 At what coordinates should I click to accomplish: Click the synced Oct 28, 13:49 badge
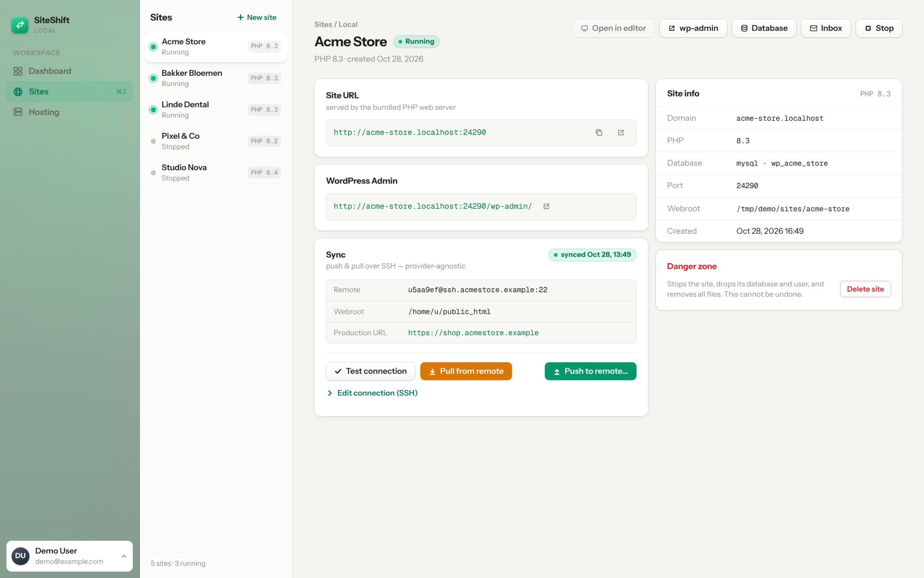pos(592,255)
